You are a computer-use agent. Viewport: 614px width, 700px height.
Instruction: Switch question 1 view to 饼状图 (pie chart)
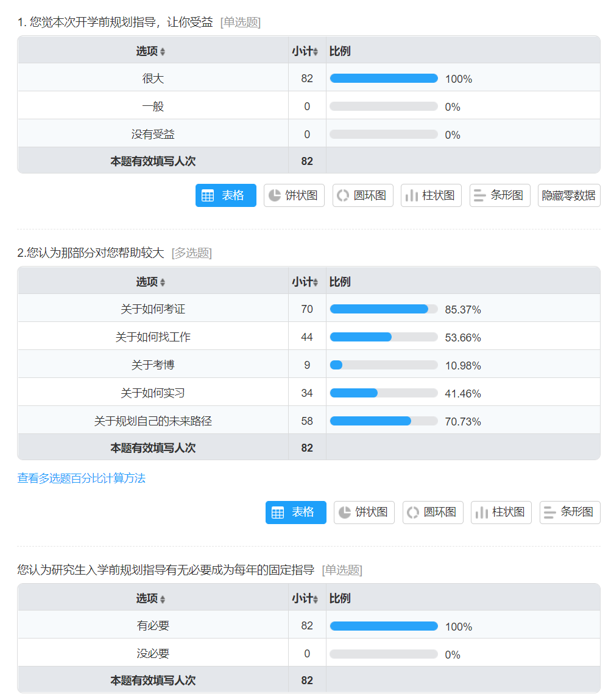(x=294, y=195)
